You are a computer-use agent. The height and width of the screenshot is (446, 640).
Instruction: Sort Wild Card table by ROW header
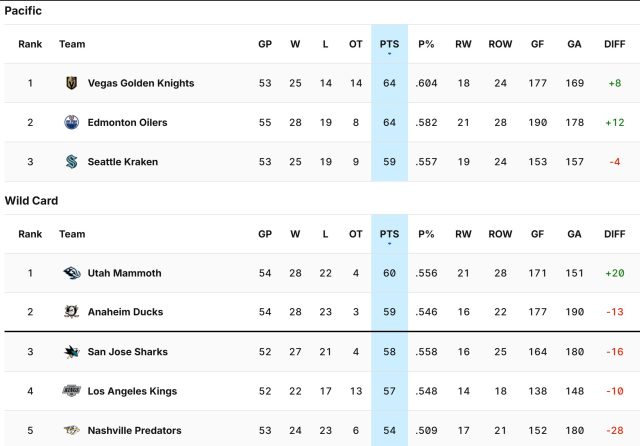tap(500, 234)
